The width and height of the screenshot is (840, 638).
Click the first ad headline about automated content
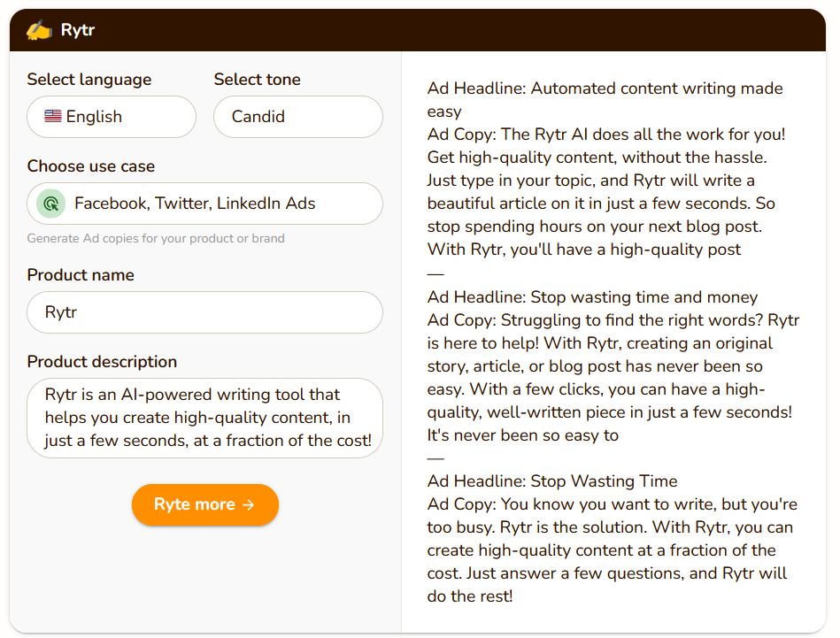[605, 100]
